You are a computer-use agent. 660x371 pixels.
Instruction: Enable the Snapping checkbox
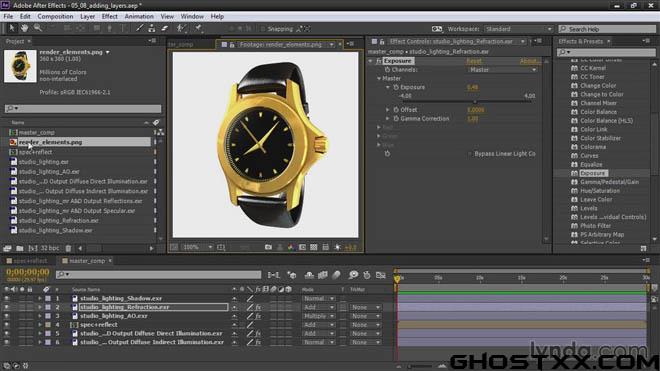(x=263, y=29)
